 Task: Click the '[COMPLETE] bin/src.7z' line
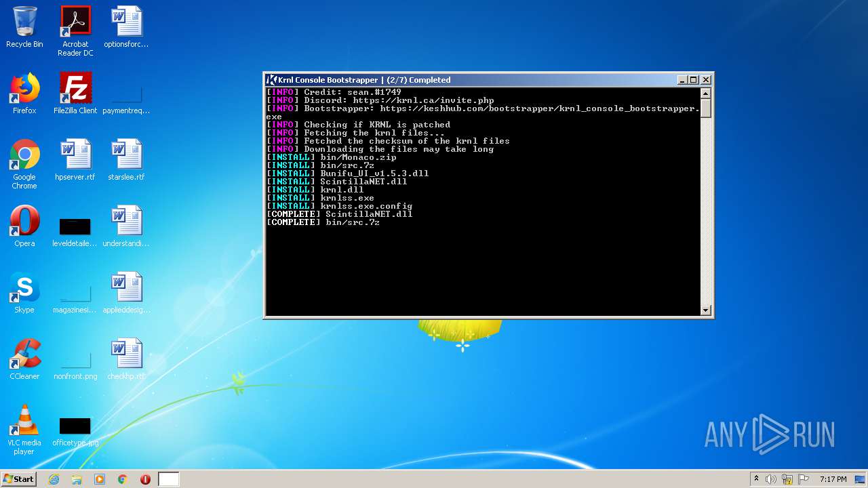tap(323, 222)
